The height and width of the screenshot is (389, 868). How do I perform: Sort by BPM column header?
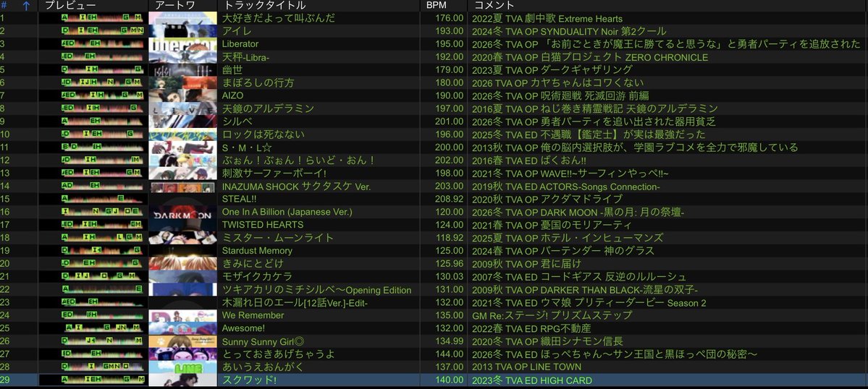click(437, 6)
